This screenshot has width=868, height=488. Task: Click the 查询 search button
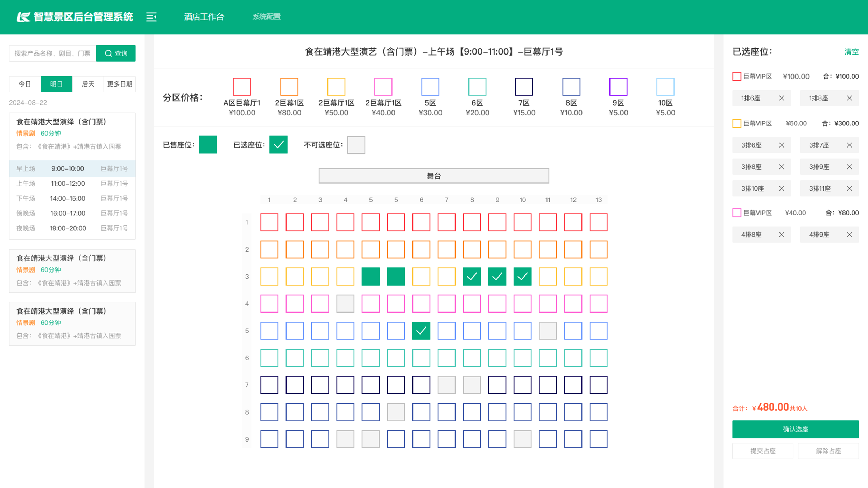click(116, 53)
